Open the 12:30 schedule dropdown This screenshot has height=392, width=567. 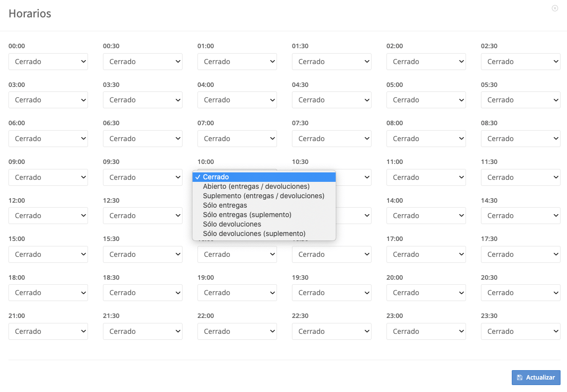[142, 216]
